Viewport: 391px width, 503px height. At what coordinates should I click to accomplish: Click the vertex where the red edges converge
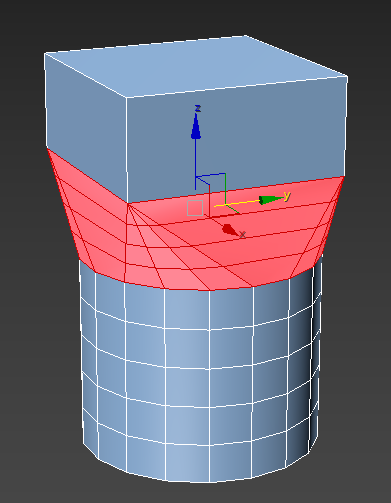coord(128,204)
